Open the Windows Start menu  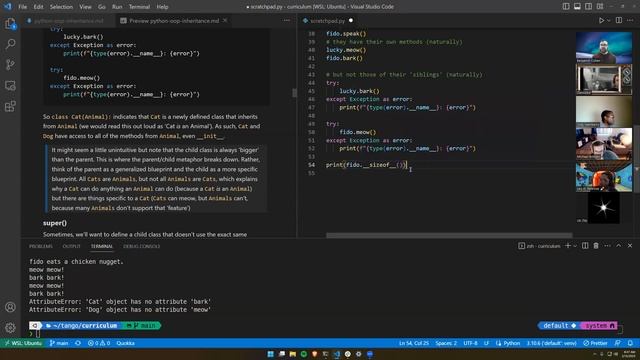coord(271,354)
